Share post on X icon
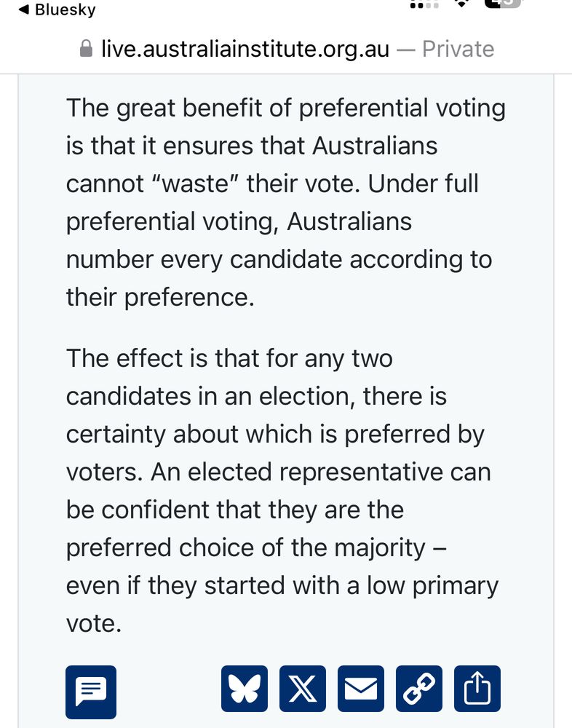 tap(303, 689)
